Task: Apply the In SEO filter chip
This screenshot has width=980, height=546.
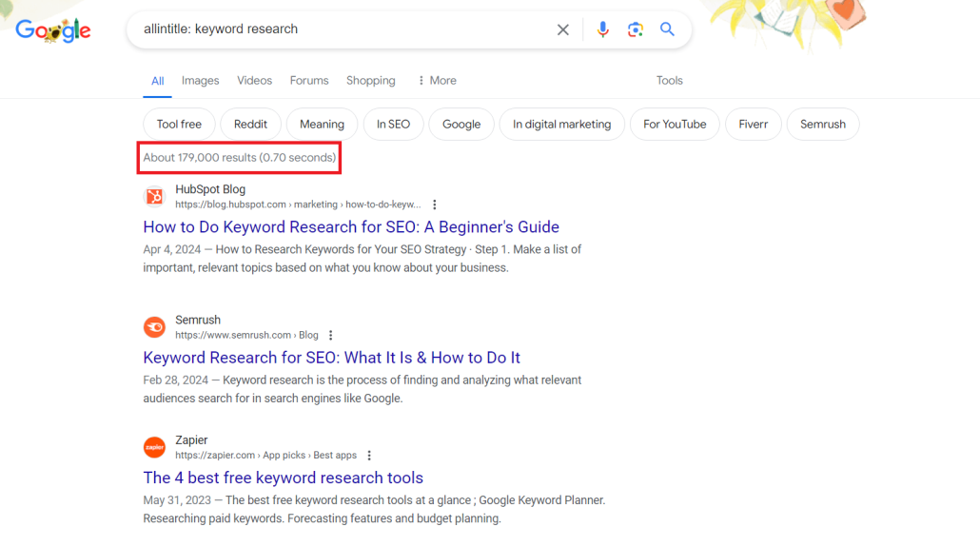Action: [x=393, y=125]
